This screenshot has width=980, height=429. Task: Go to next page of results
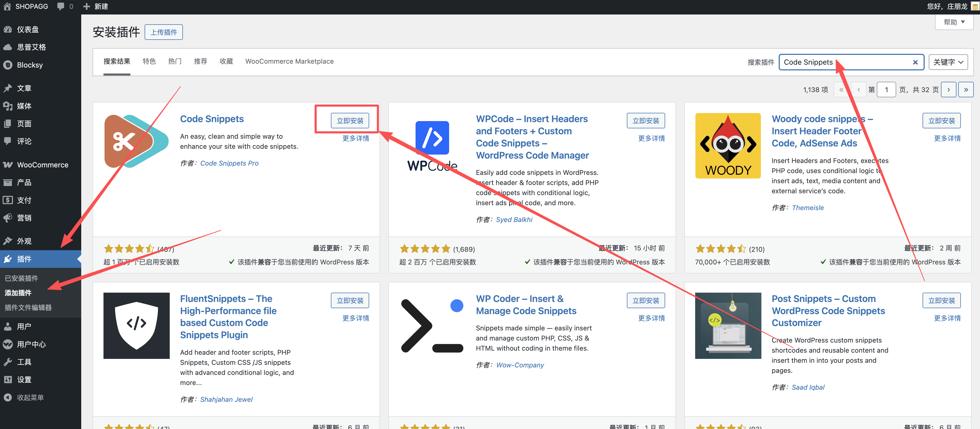[x=948, y=90]
